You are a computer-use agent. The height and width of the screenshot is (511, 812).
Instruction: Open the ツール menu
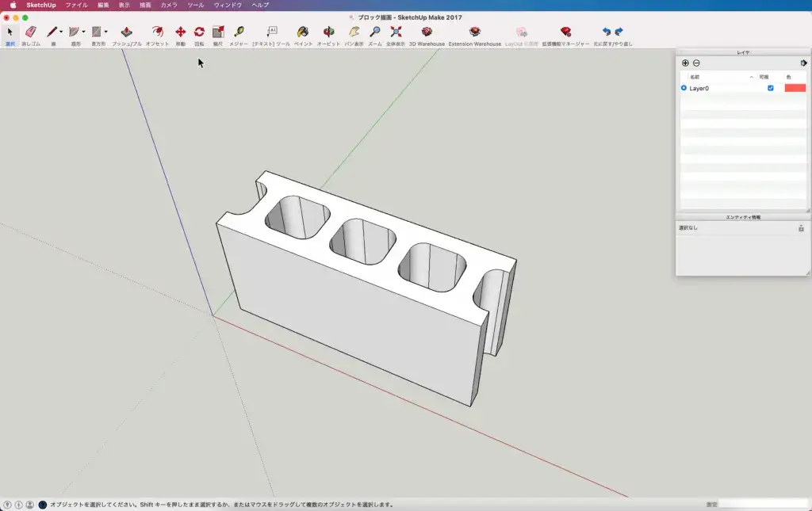[x=196, y=6]
